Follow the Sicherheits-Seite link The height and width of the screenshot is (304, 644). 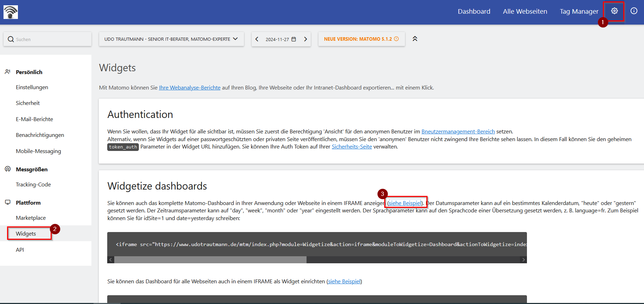click(x=352, y=146)
